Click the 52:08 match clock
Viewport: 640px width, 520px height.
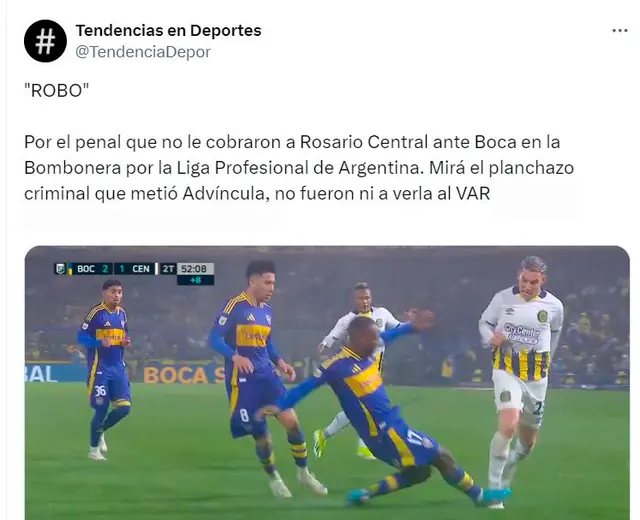click(195, 269)
